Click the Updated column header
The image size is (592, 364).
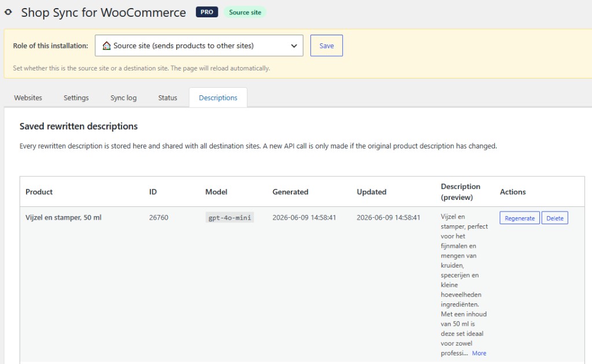372,192
